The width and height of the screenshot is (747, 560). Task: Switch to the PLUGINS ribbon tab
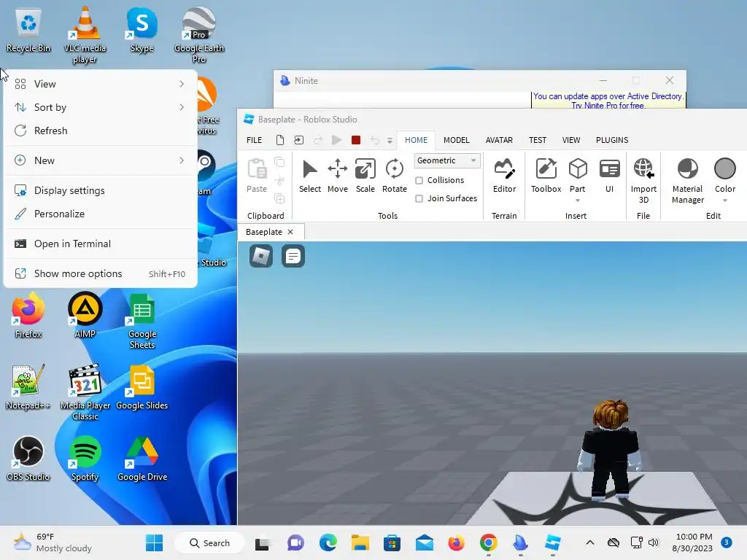point(612,140)
